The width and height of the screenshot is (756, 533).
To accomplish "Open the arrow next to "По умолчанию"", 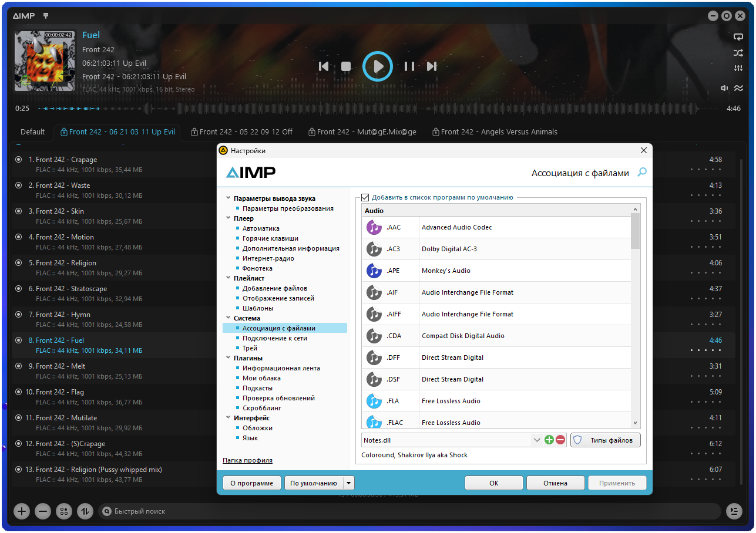I will click(349, 483).
